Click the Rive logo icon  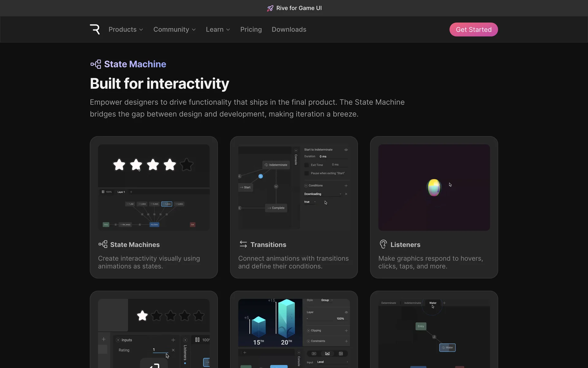(95, 29)
